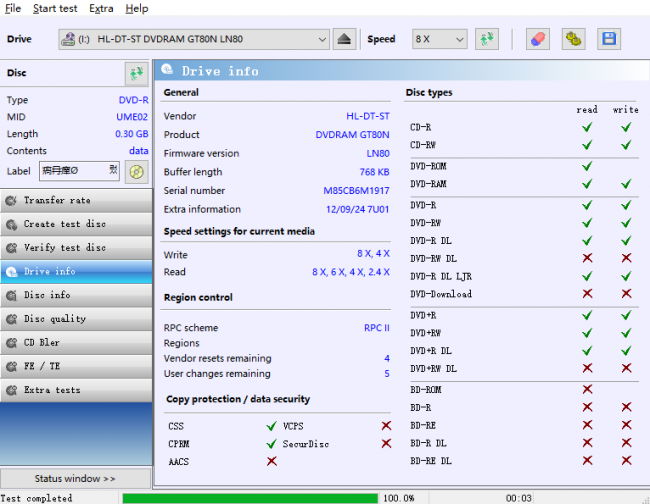Click the CPRM green checkmark

(x=272, y=444)
